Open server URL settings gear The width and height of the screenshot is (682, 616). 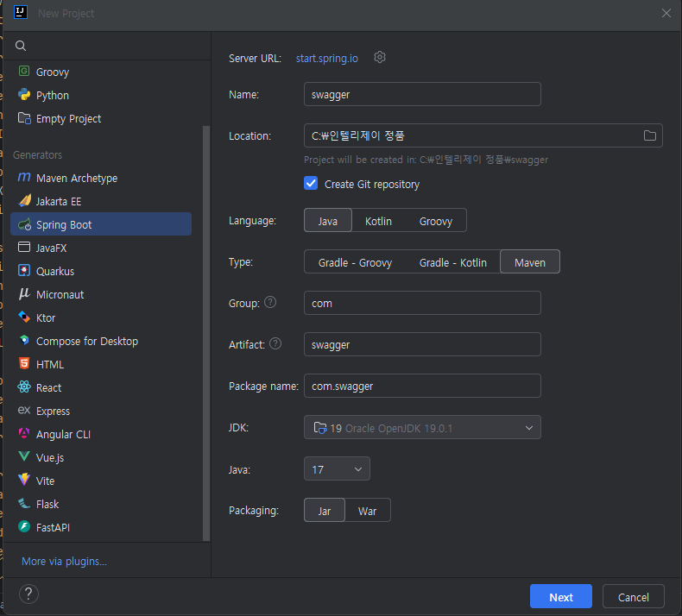(380, 58)
